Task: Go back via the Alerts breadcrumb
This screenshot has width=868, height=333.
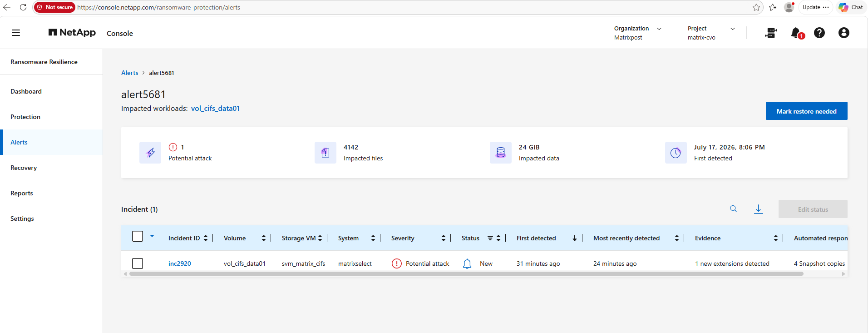Action: pos(130,73)
